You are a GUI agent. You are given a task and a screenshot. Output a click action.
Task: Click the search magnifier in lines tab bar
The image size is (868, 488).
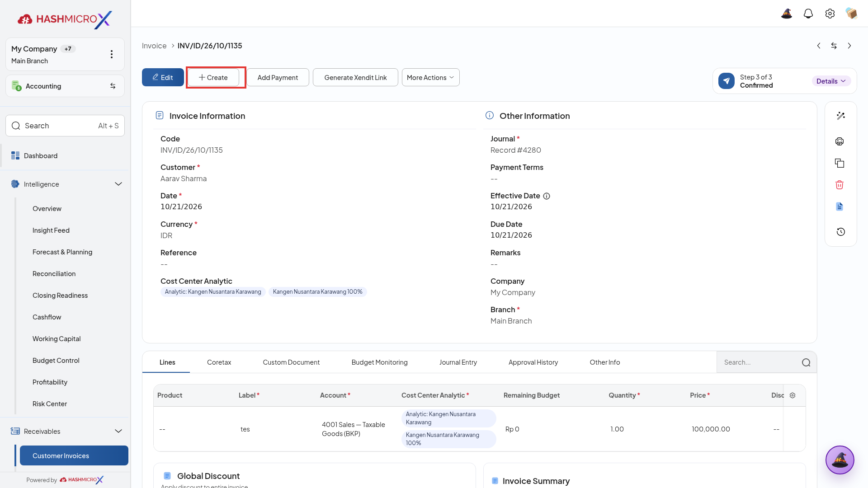tap(806, 362)
